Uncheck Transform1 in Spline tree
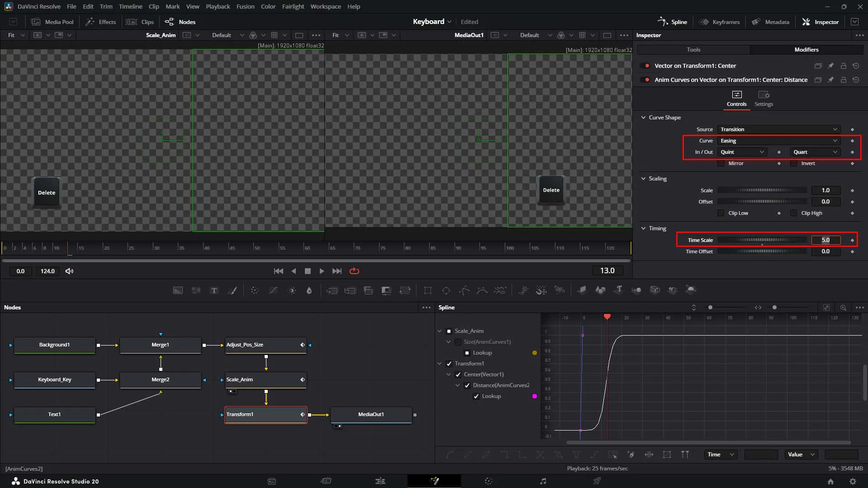868x488 pixels. (x=449, y=364)
